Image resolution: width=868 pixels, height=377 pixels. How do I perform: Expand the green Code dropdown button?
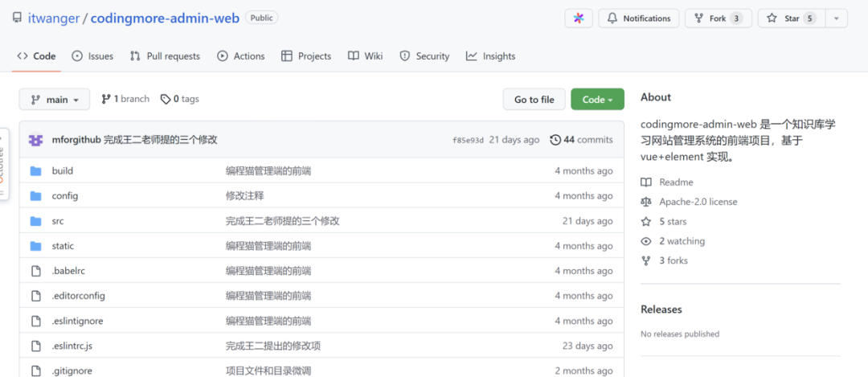pos(597,100)
